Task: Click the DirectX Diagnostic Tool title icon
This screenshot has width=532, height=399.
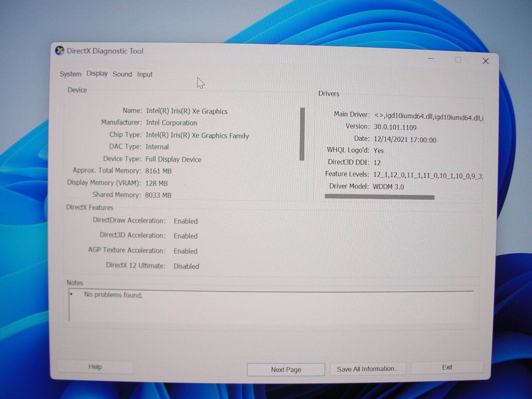Action: click(x=60, y=51)
